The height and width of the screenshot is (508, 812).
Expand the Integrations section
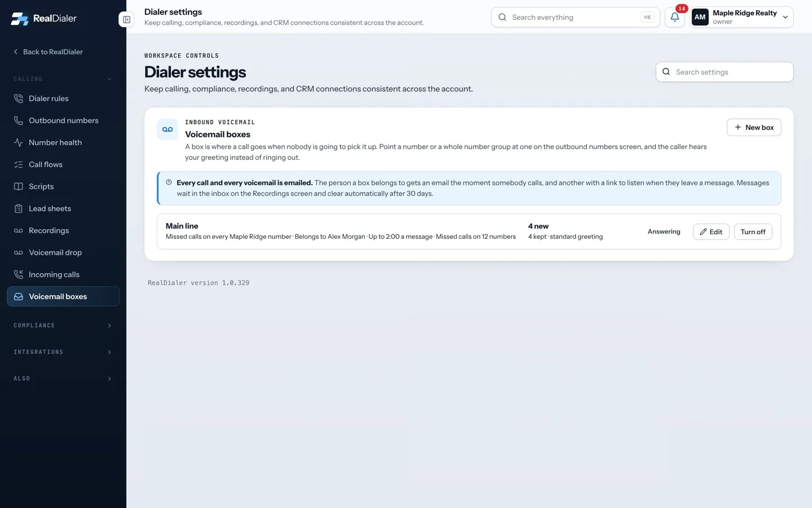tap(63, 352)
